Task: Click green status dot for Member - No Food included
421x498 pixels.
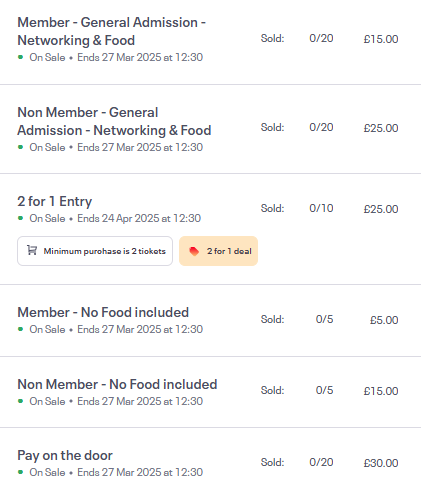Action: click(21, 329)
